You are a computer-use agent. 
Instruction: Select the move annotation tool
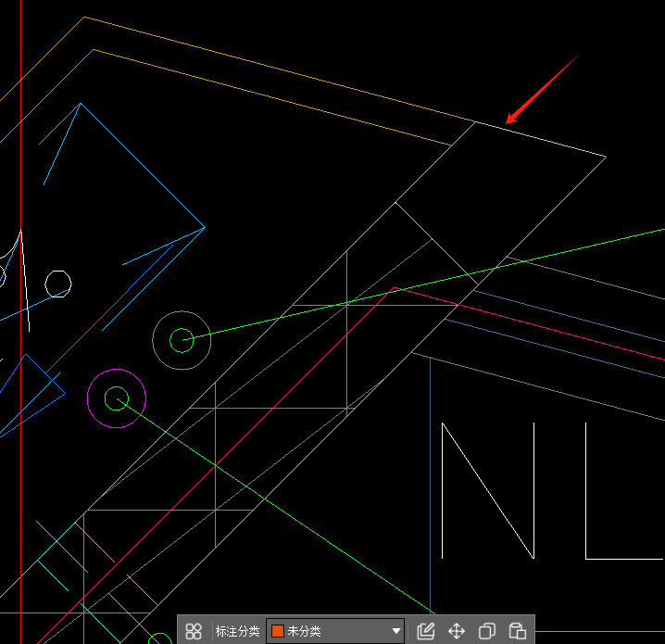pyautogui.click(x=457, y=631)
